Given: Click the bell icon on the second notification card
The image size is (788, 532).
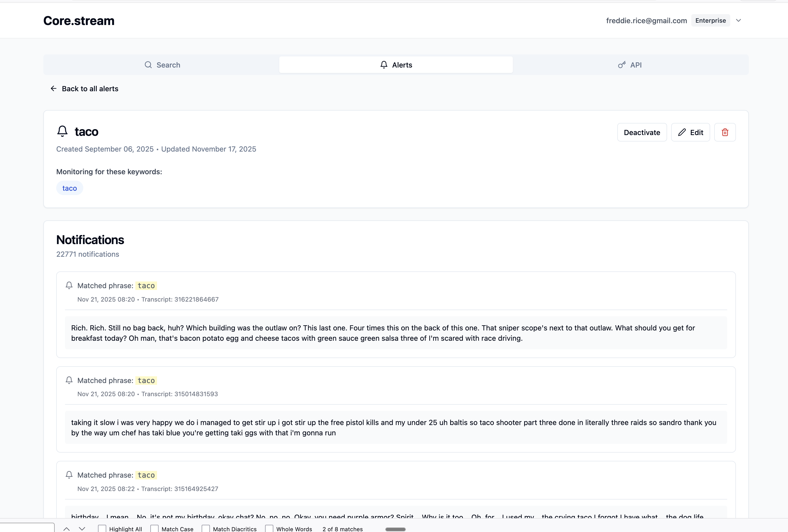Looking at the screenshot, I should (x=69, y=380).
